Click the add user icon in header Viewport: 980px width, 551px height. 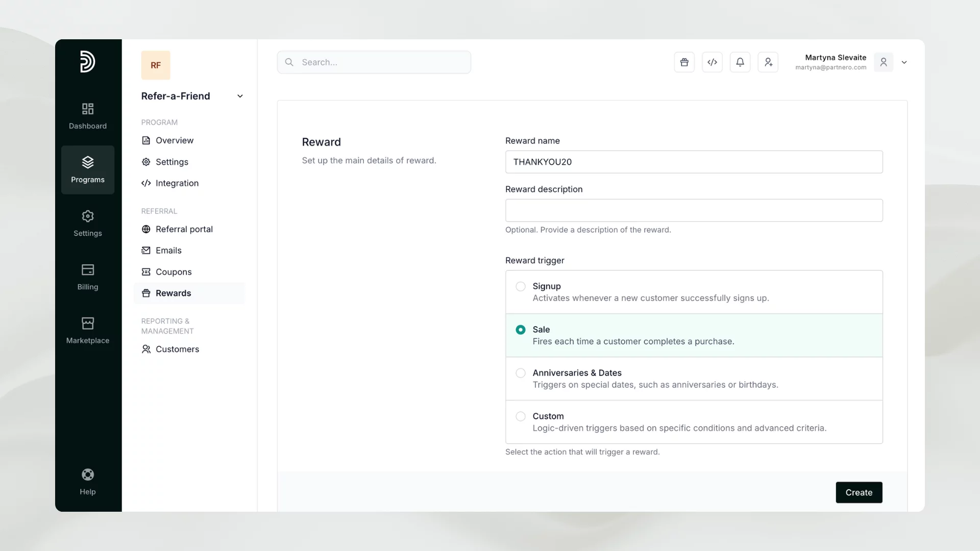(768, 62)
